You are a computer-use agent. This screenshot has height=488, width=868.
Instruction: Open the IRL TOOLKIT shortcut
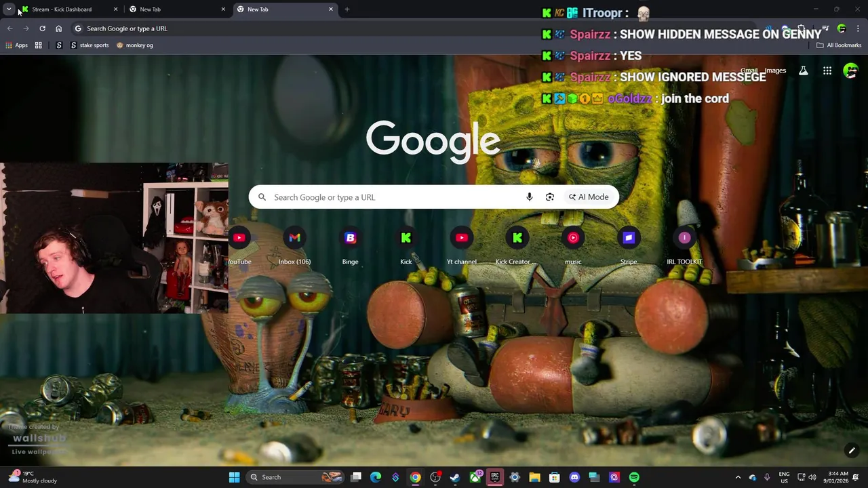click(x=684, y=246)
